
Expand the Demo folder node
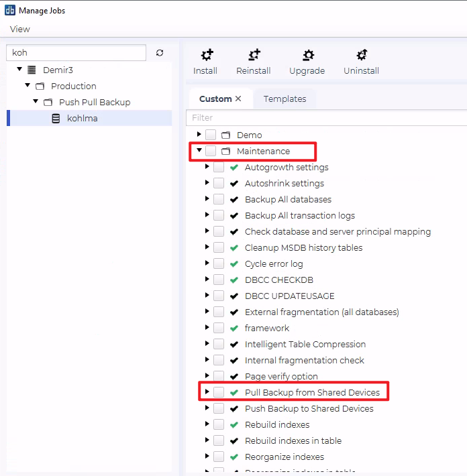(x=199, y=135)
